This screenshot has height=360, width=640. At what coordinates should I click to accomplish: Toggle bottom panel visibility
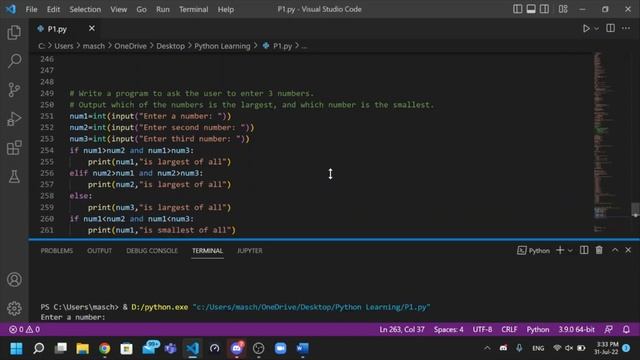[531, 9]
